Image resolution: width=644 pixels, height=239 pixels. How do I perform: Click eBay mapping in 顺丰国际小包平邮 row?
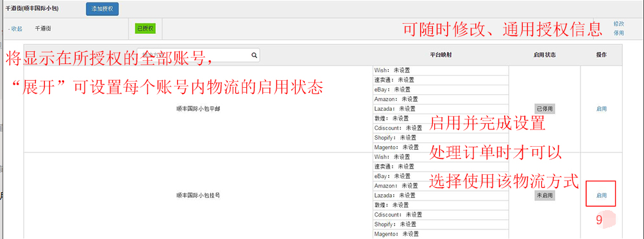coord(441,89)
